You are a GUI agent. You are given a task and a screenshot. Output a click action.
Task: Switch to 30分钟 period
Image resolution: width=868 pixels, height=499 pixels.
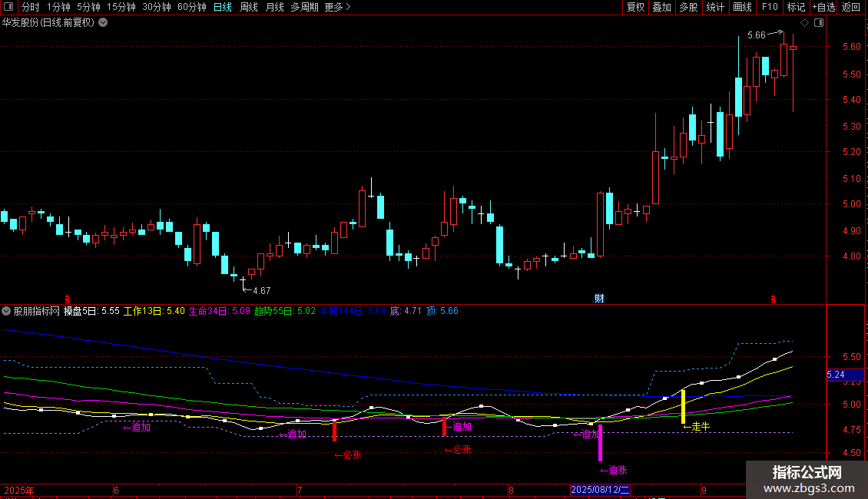pos(157,7)
